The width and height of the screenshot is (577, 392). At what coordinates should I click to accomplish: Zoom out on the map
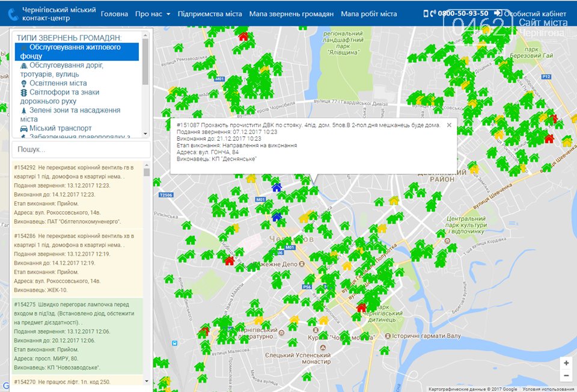click(566, 375)
